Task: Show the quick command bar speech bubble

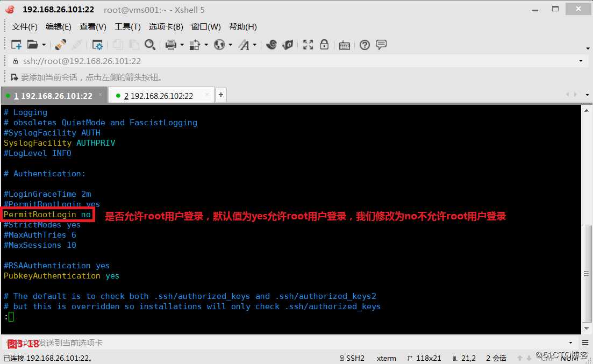Action: [382, 45]
